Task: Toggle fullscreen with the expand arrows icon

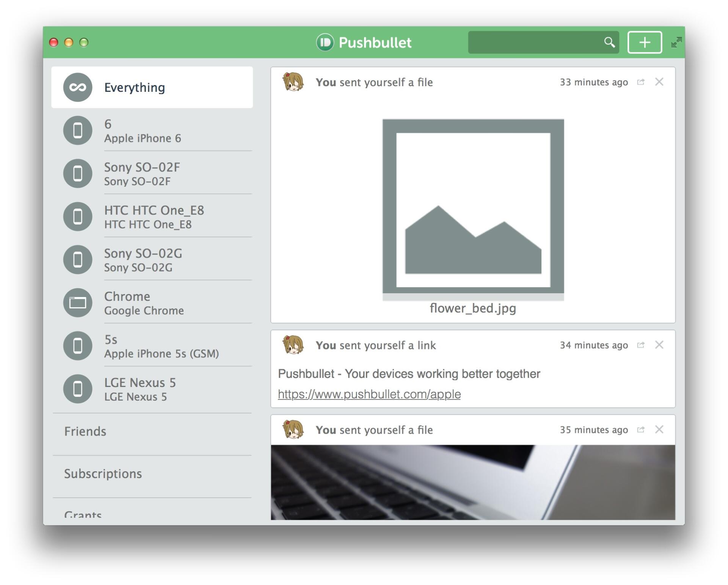Action: pyautogui.click(x=676, y=42)
